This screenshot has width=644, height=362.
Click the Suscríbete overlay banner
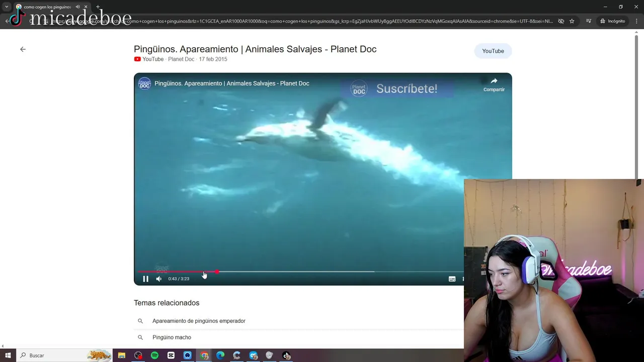click(397, 89)
